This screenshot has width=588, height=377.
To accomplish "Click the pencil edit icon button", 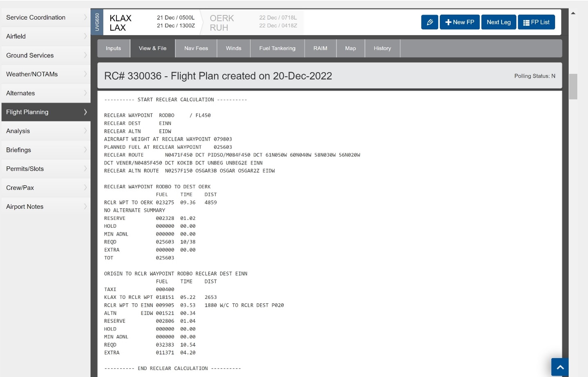I will click(x=430, y=22).
